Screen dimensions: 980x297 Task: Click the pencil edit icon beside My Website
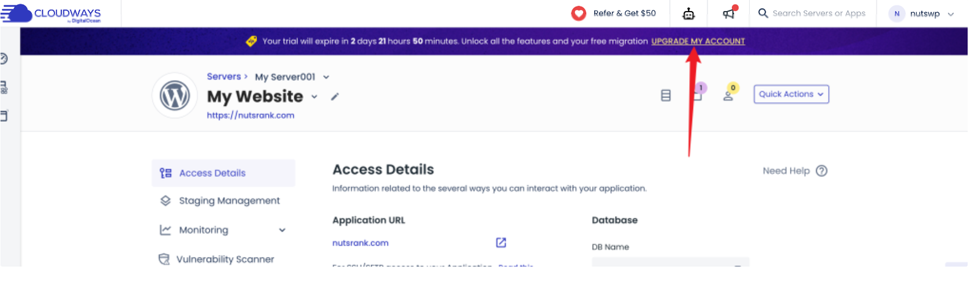tap(335, 97)
